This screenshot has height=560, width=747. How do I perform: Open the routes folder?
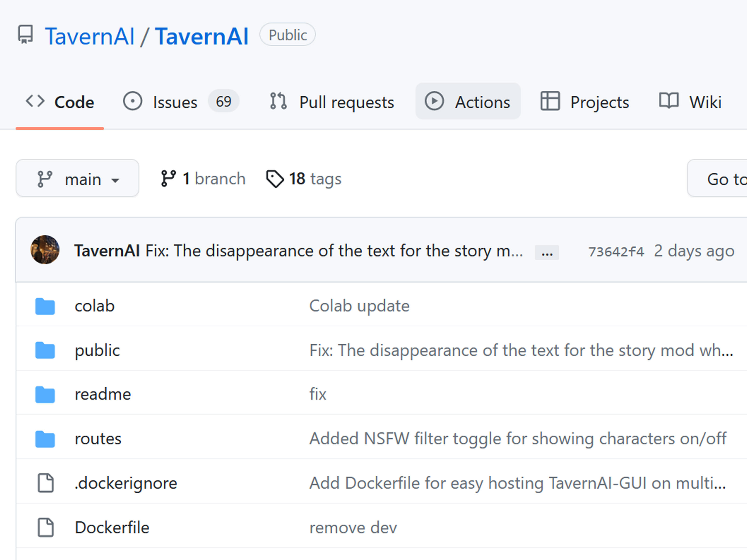(x=98, y=439)
